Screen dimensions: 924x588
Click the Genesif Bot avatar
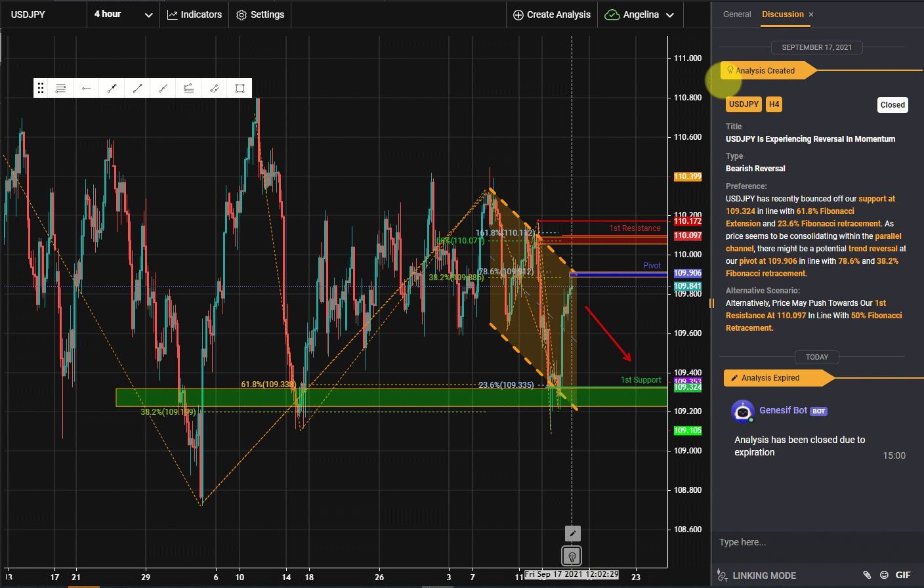point(742,411)
